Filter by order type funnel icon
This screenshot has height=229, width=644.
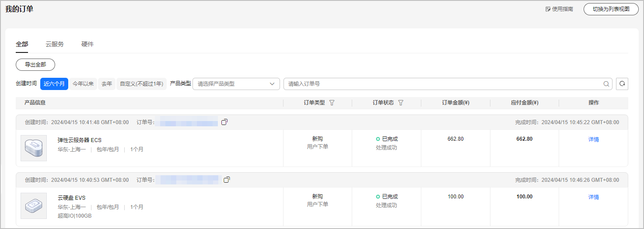(x=332, y=103)
